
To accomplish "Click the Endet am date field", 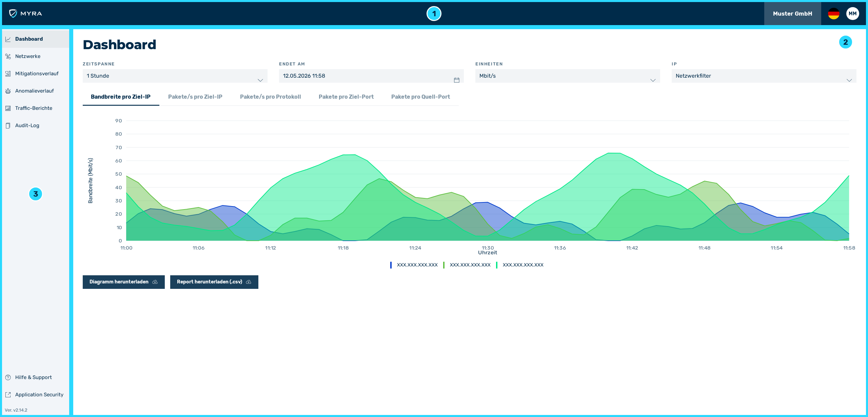I will (x=371, y=76).
